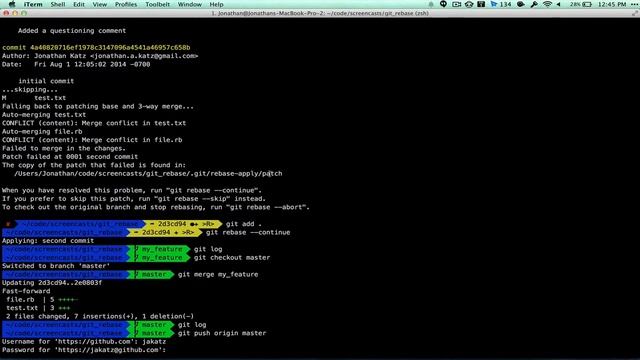
Task: Click 'CONFLICT (content): Merge conflict in file.rb'
Action: [92, 140]
